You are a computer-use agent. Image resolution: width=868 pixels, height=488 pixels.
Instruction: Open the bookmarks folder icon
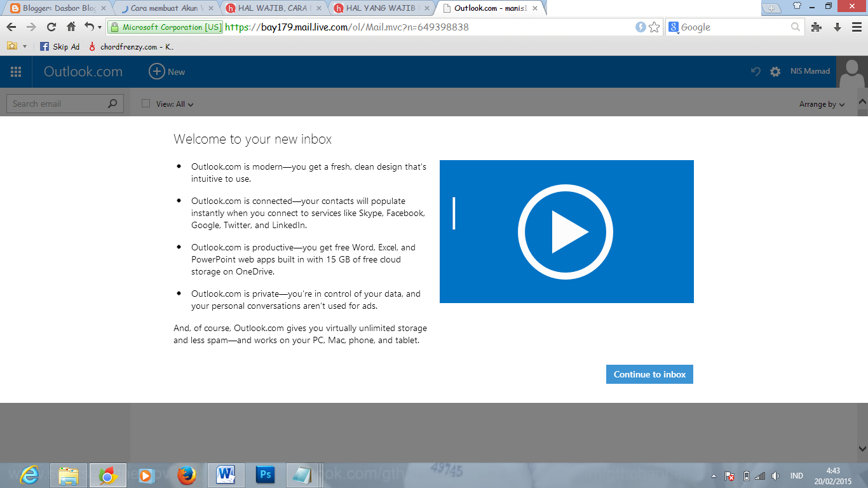[x=12, y=46]
